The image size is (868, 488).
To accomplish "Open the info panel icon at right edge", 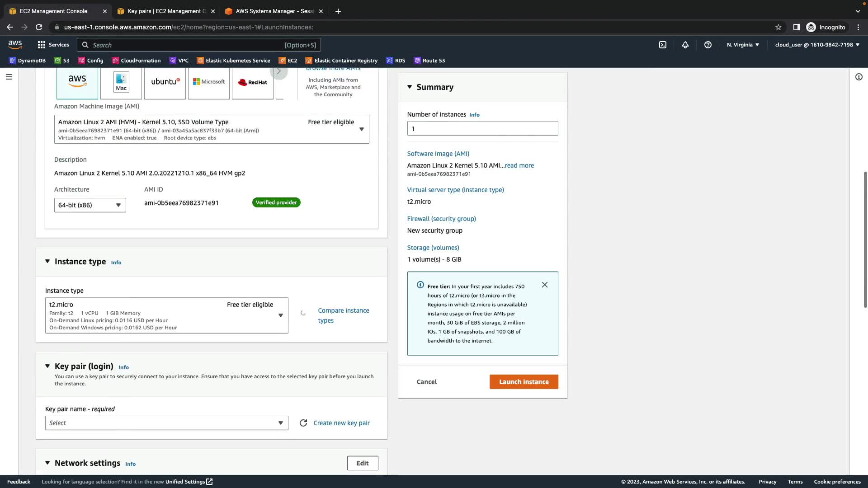I will [859, 77].
